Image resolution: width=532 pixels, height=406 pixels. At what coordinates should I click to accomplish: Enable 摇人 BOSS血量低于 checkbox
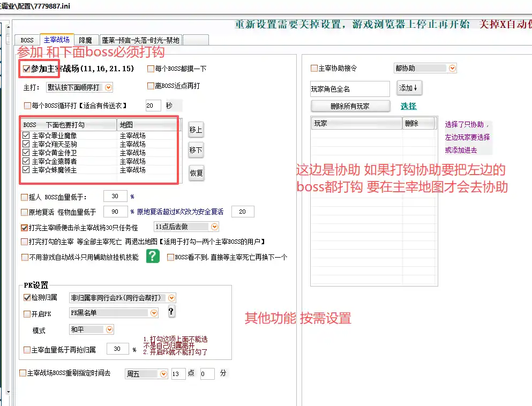click(24, 197)
